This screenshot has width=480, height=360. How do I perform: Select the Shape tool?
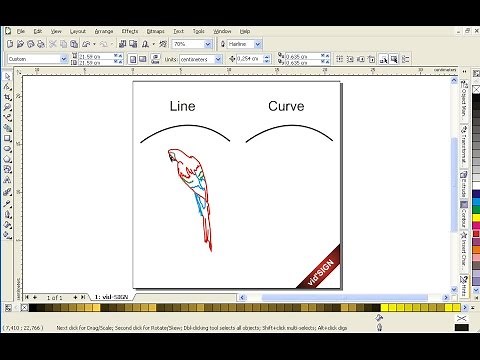tap(7, 87)
